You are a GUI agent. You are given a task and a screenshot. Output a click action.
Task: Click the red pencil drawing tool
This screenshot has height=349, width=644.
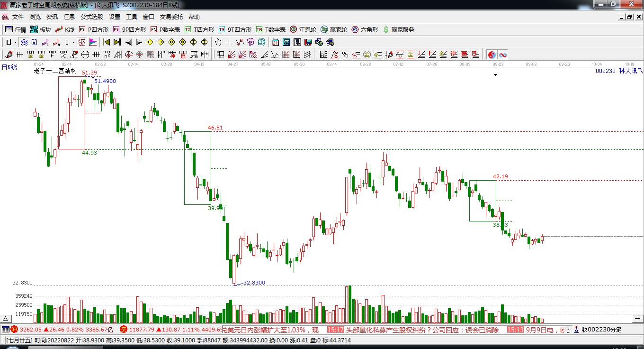click(9, 55)
